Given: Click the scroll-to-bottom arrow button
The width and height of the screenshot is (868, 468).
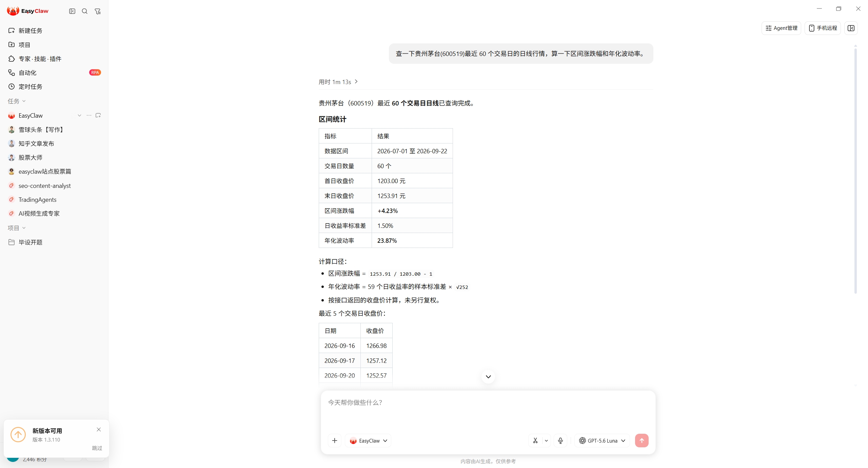Looking at the screenshot, I should [488, 376].
